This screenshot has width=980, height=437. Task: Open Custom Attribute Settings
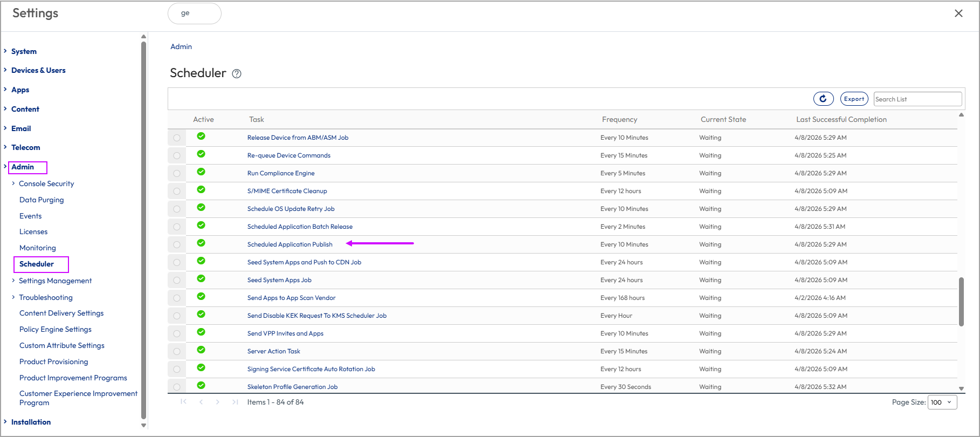pyautogui.click(x=62, y=345)
